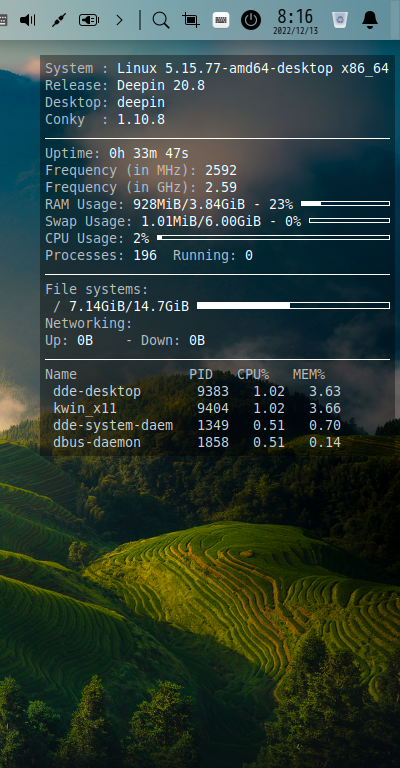Click the 'Networking:' label
Viewport: 400px width, 768px height.
pyautogui.click(x=89, y=324)
